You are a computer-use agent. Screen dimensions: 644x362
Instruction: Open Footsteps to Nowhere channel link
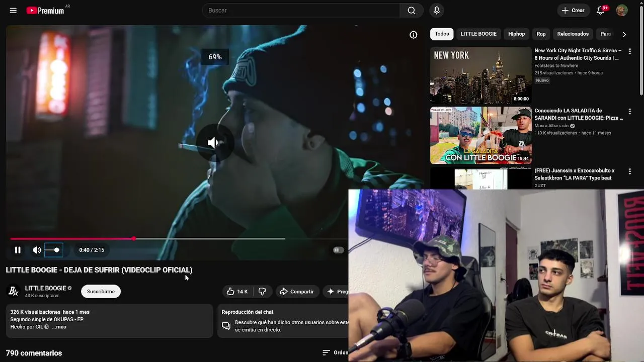556,65
